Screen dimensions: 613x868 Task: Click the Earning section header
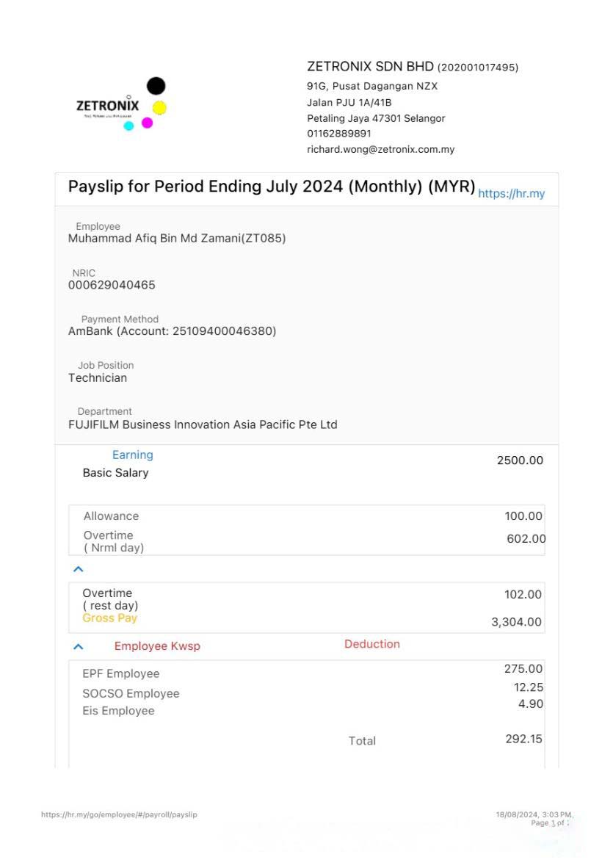click(132, 455)
